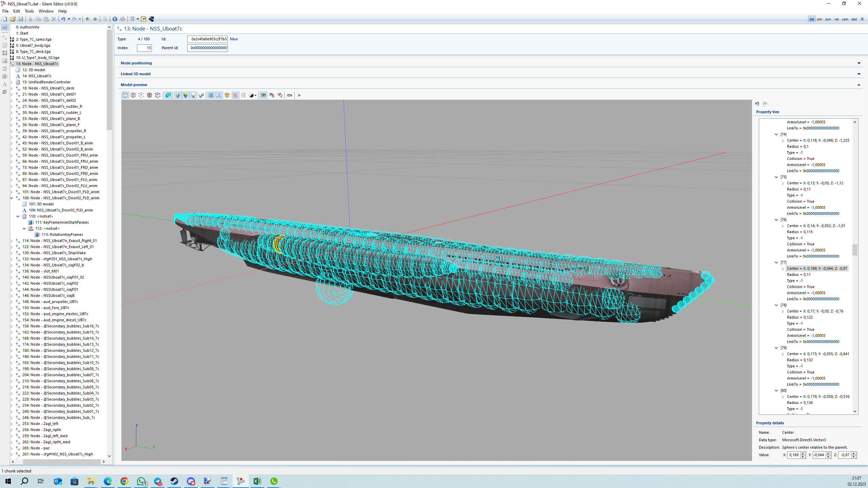Viewport: 868px width, 488px height.
Task: Click the eye with red S icon
Action: pyautogui.click(x=272, y=95)
